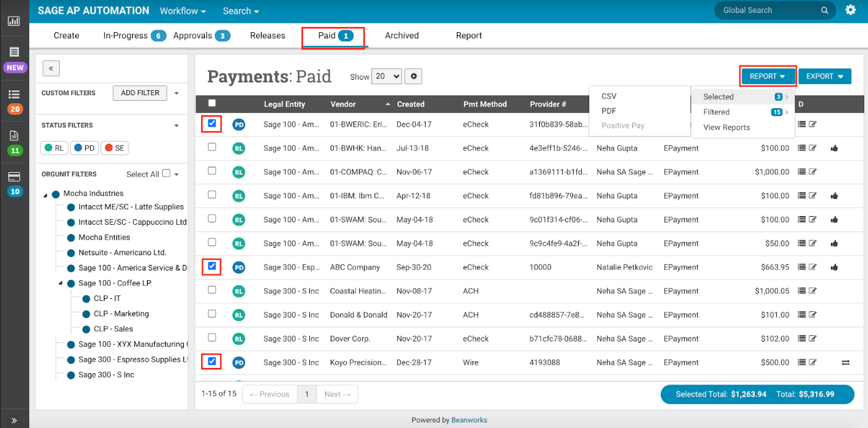This screenshot has width=868, height=428.
Task: Edit the 01-COMPAQ payment row
Action: click(x=813, y=172)
